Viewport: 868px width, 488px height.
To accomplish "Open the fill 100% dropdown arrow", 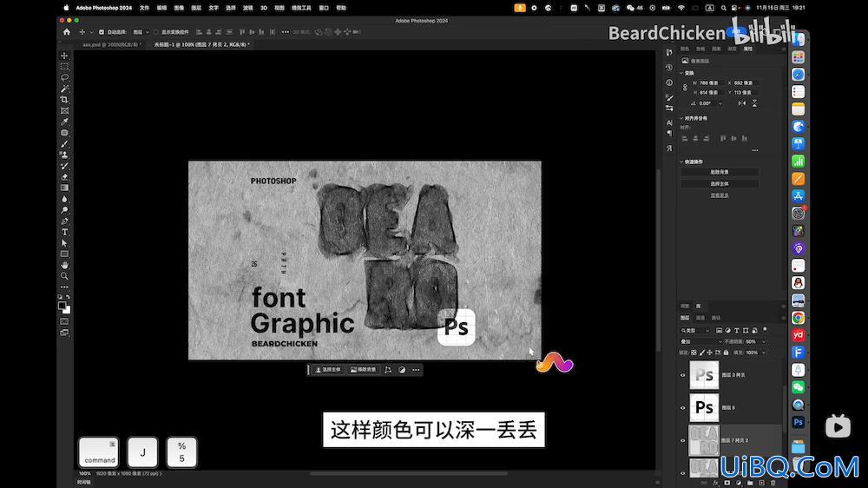I will 763,353.
